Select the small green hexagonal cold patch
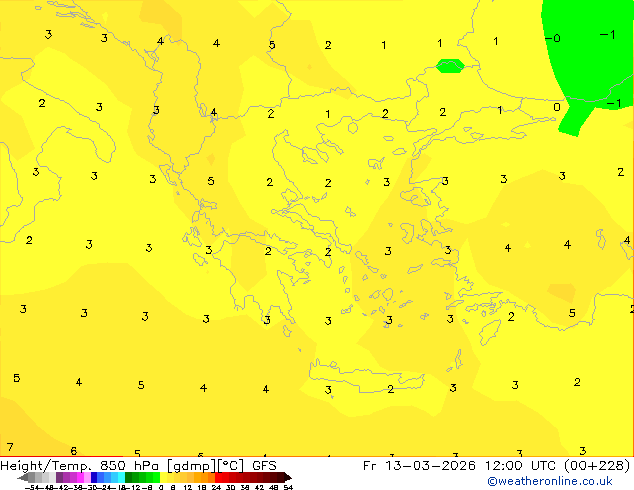 coord(450,66)
